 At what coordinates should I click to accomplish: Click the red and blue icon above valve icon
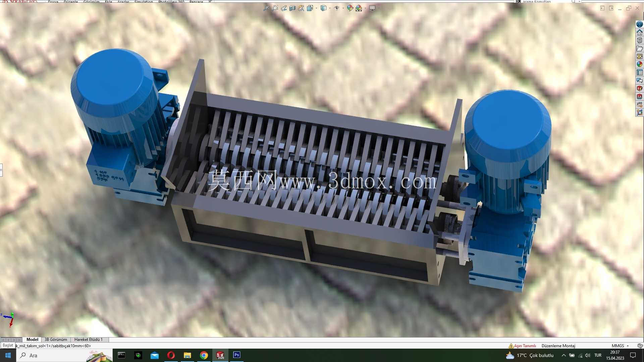tap(640, 97)
